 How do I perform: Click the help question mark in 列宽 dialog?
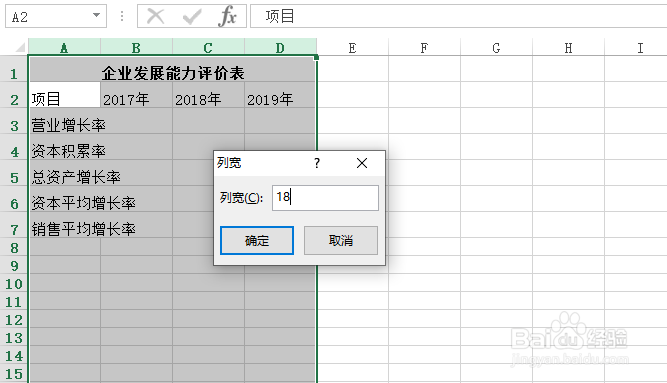click(317, 163)
